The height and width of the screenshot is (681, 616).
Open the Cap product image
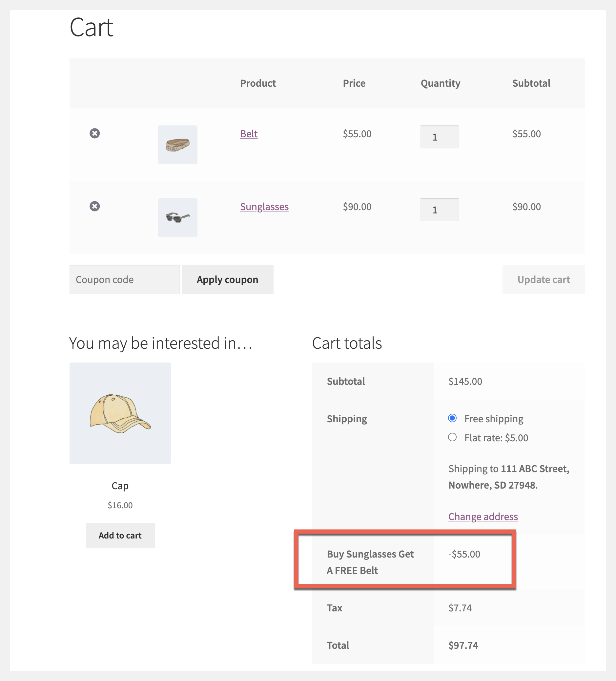[120, 413]
